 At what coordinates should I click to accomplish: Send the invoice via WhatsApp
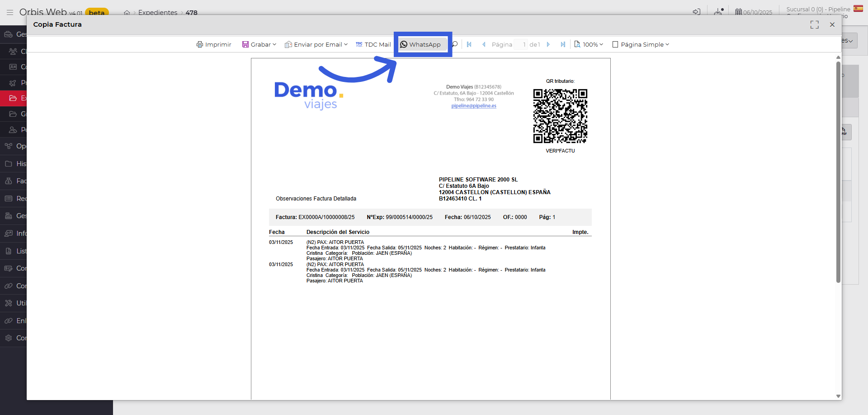[x=421, y=44]
